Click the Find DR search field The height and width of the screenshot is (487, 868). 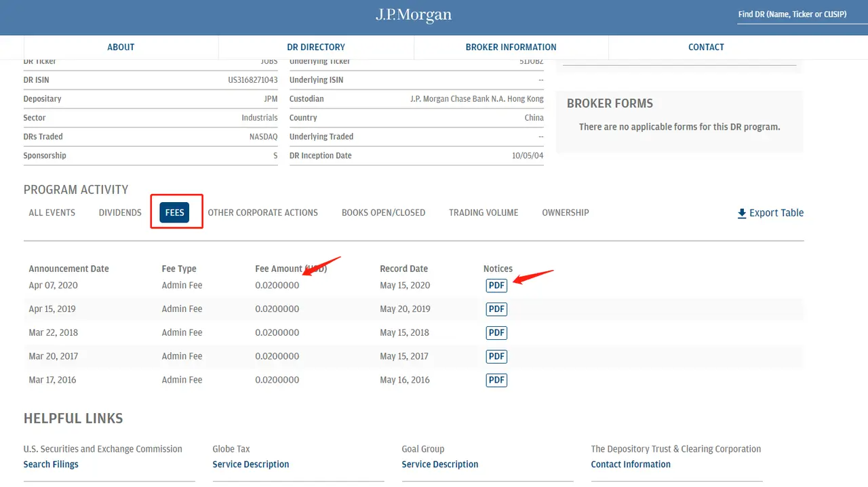(x=801, y=14)
